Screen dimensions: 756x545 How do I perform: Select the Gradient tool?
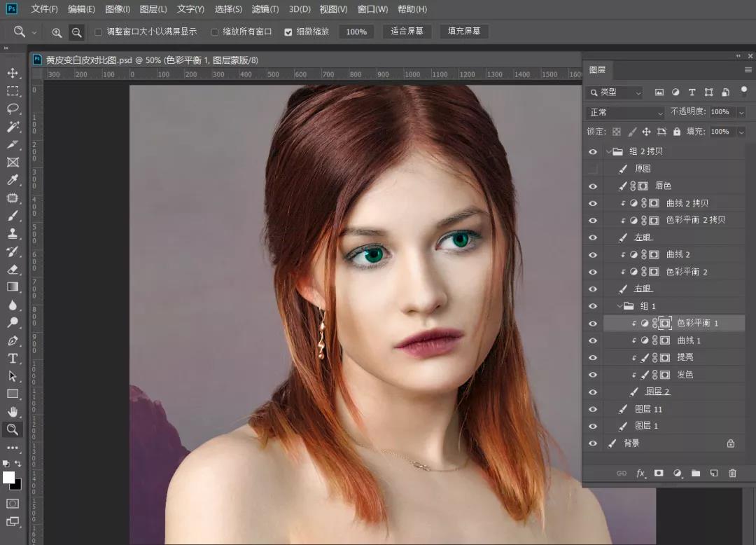13,287
